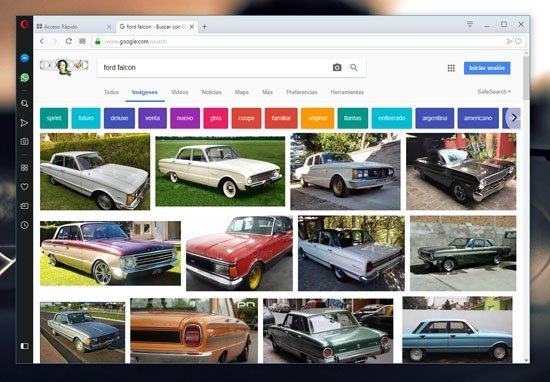The height and width of the screenshot is (382, 550).
Task: Open Herramientas search tools
Action: (x=347, y=92)
